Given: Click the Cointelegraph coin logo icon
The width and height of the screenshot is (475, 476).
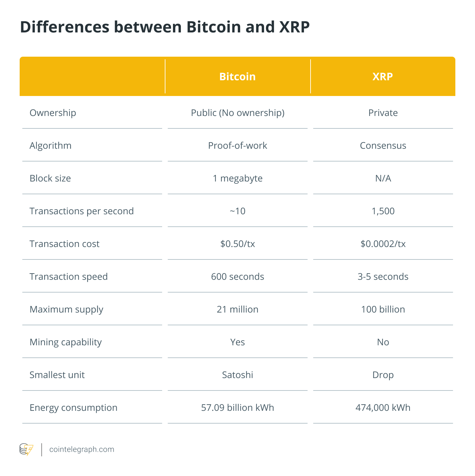Looking at the screenshot, I should click(x=26, y=449).
